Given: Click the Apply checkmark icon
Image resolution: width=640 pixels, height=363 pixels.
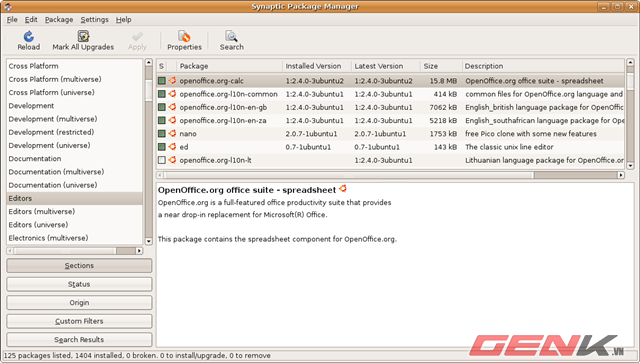Looking at the screenshot, I should [138, 36].
